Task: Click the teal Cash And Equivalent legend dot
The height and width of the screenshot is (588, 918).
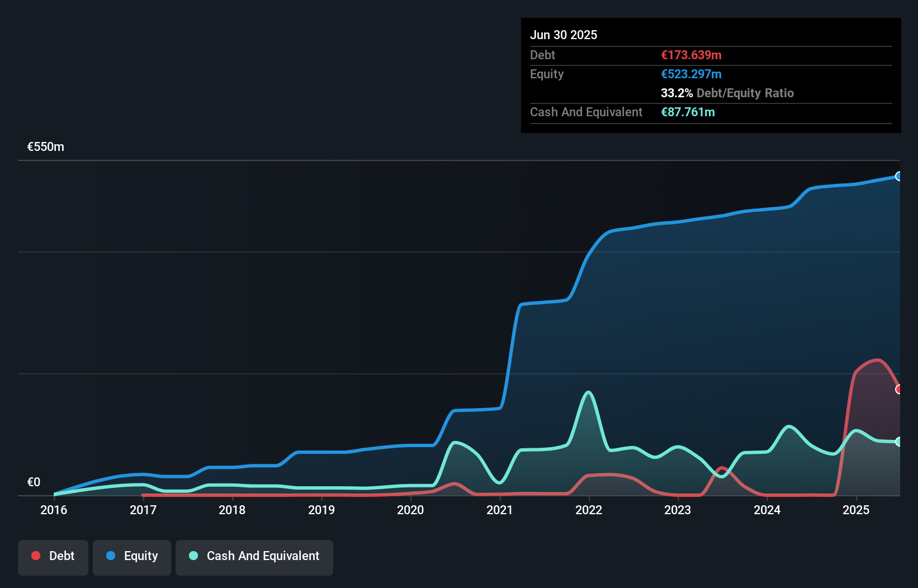Action: pyautogui.click(x=193, y=556)
